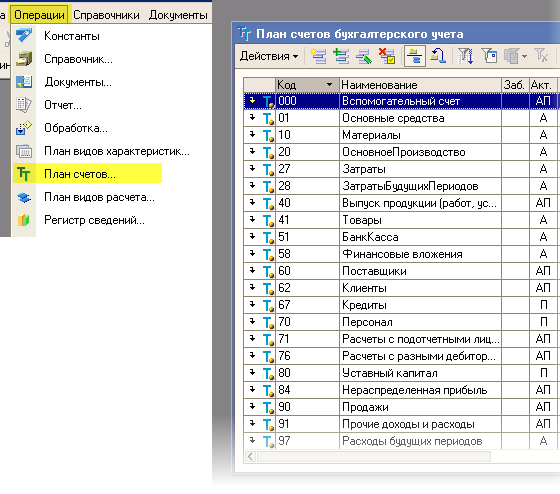Open the filter history dropdown arrow
Viewport: 560px width, 494px height.
click(x=524, y=56)
